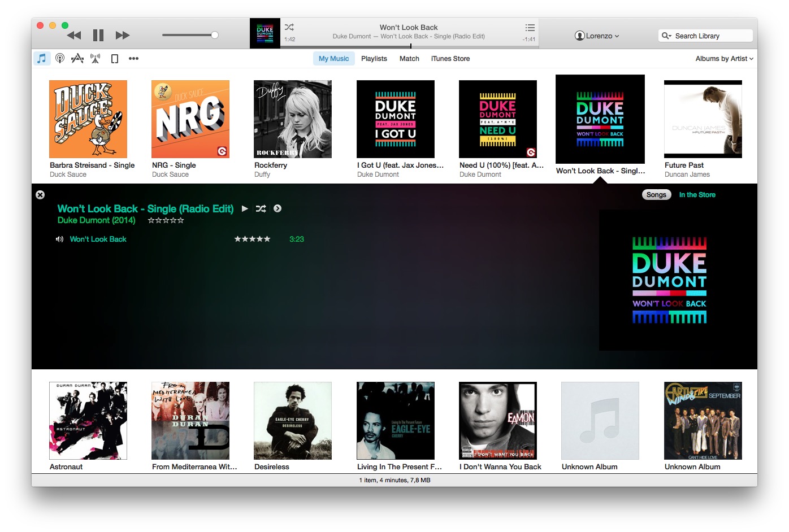Image resolution: width=789 pixels, height=532 pixels.
Task: Open the album options arrow menu
Action: [x=278, y=208]
